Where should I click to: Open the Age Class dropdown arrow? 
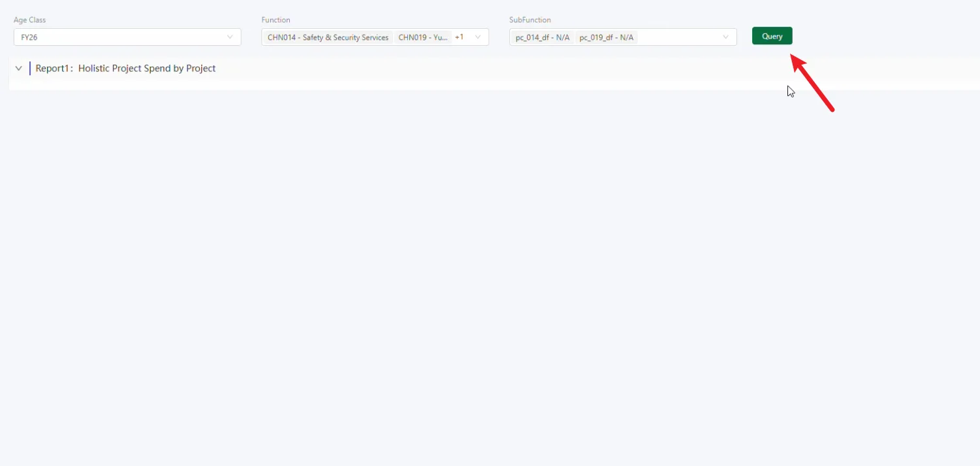(x=230, y=37)
